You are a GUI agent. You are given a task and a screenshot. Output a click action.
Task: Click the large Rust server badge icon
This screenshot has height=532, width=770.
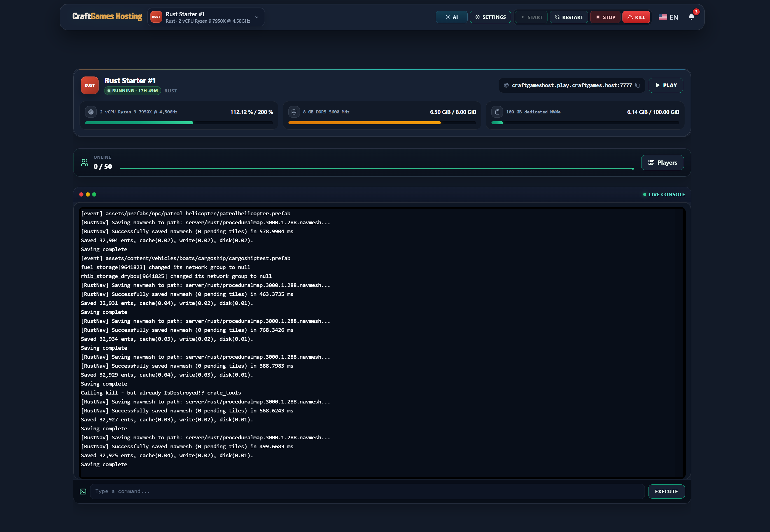(x=90, y=85)
